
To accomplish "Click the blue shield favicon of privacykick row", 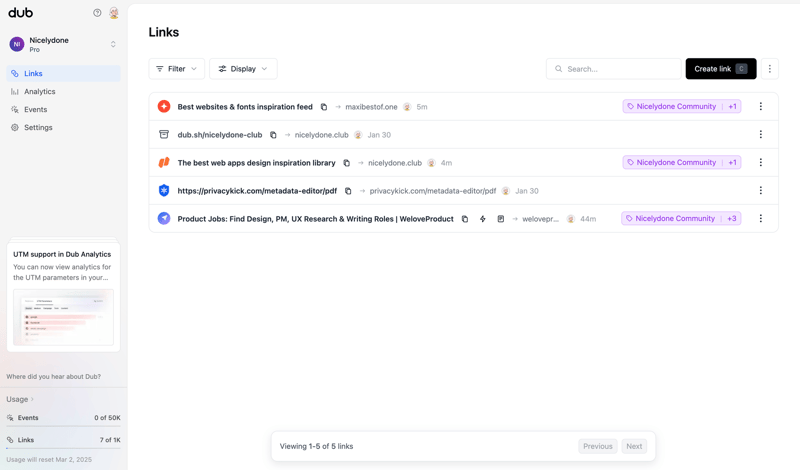I will tap(164, 190).
